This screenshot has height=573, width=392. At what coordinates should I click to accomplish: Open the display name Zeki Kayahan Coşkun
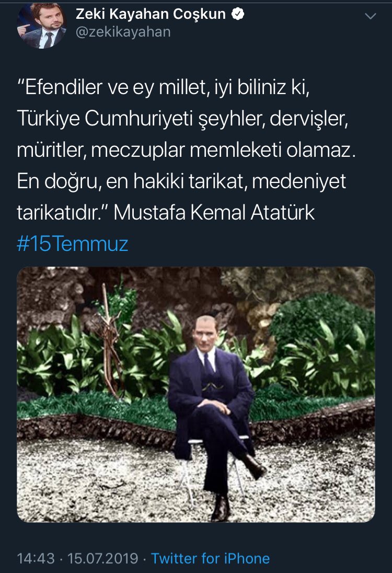pos(151,14)
